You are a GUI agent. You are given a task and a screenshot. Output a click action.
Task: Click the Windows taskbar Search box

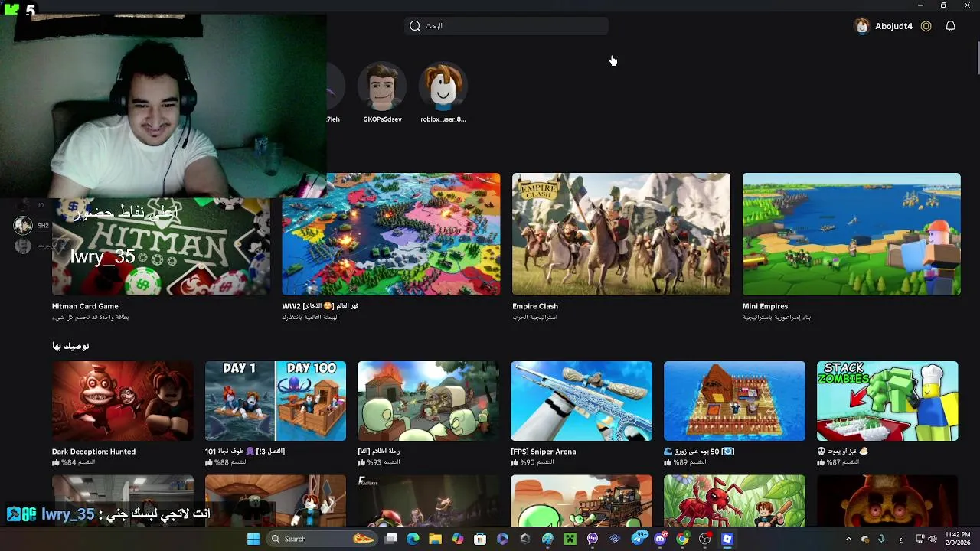322,539
